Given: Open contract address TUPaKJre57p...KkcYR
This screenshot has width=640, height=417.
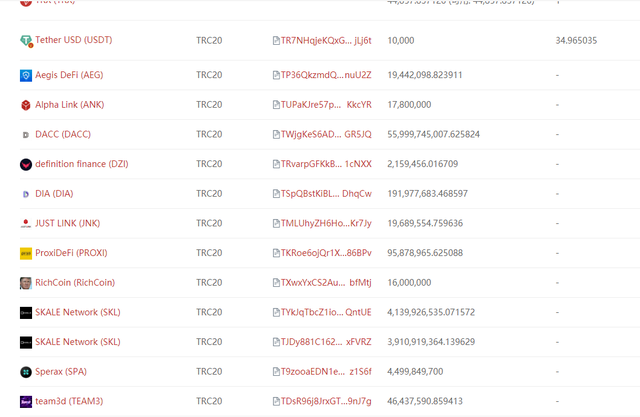Looking at the screenshot, I should [x=326, y=105].
